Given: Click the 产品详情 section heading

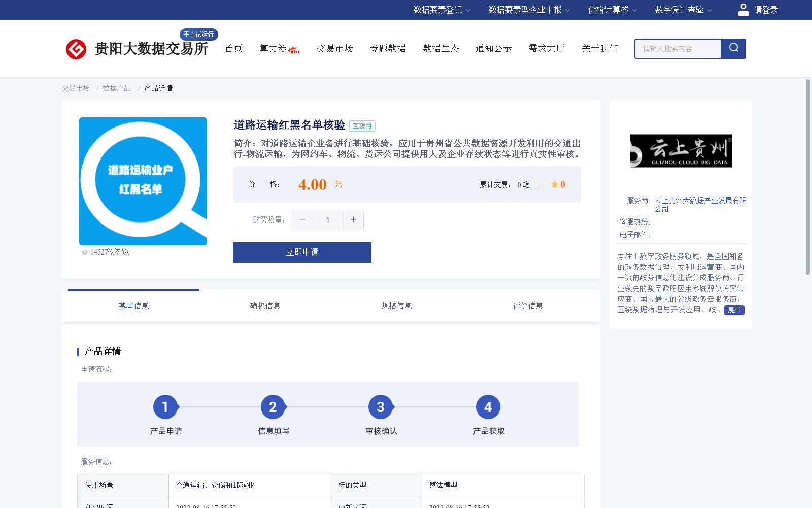Looking at the screenshot, I should (x=103, y=352).
